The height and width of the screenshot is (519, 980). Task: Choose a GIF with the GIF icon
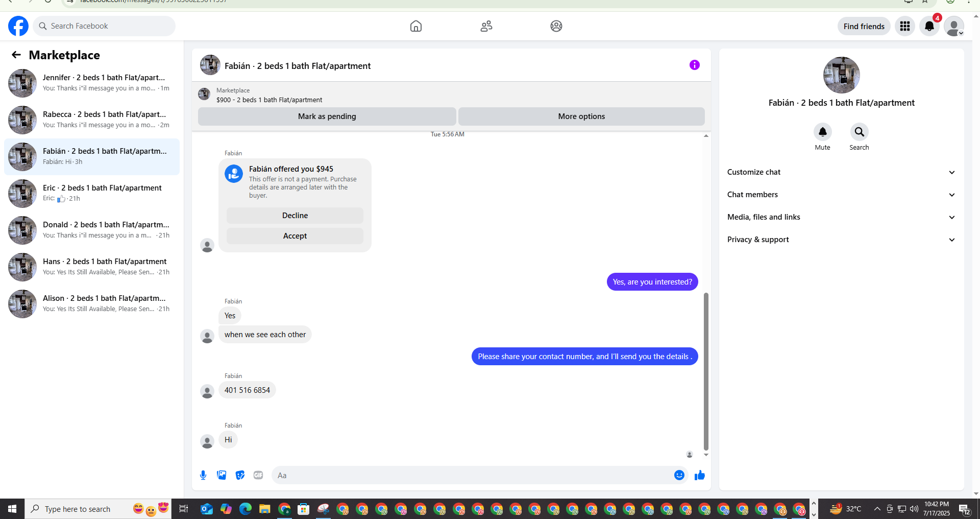click(258, 475)
